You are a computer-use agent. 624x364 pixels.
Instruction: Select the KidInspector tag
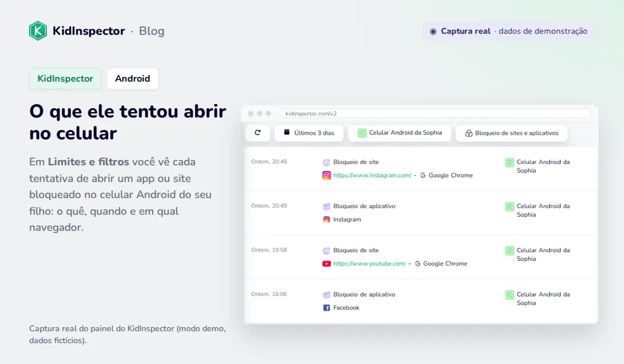pos(65,79)
